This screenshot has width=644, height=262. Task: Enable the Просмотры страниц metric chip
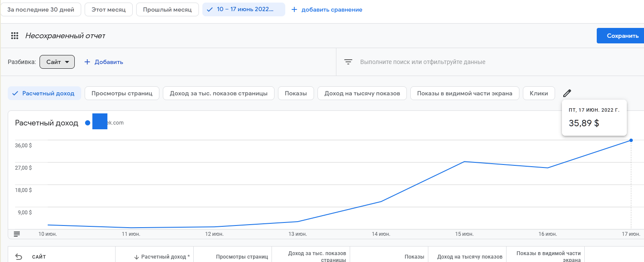point(122,93)
